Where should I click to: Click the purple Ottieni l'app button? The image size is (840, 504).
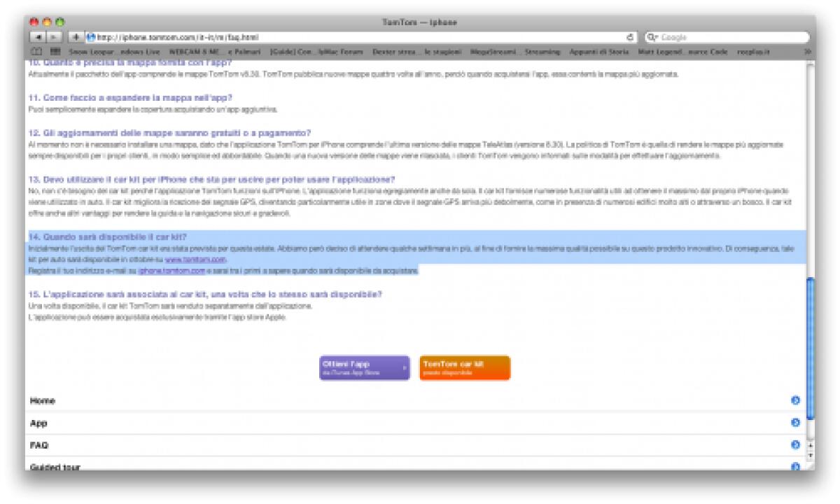click(x=364, y=368)
